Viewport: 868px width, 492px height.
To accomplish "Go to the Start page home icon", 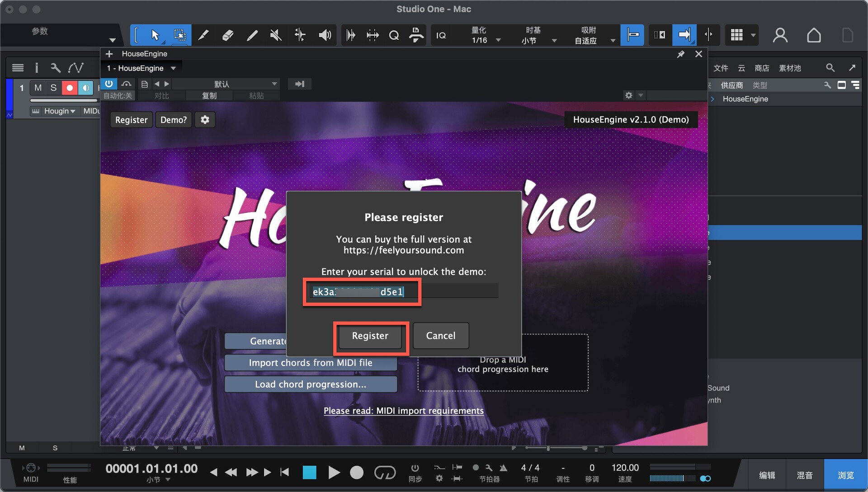I will click(x=814, y=35).
